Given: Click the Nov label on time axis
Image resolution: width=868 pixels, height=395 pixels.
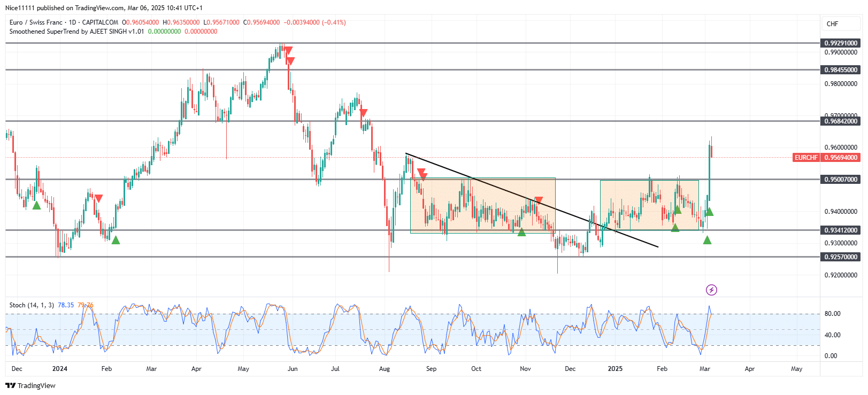Looking at the screenshot, I should tap(525, 369).
